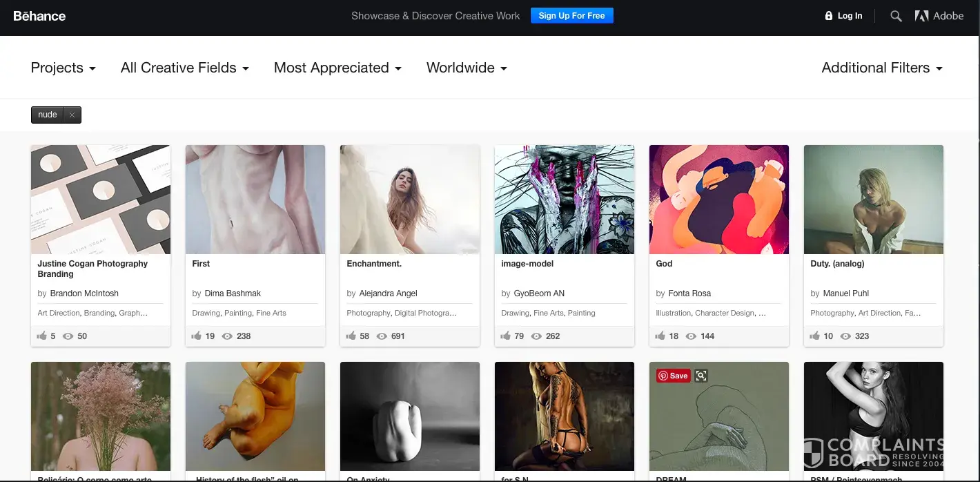
Task: Select the 'God' illustration thumbnail
Action: click(718, 200)
